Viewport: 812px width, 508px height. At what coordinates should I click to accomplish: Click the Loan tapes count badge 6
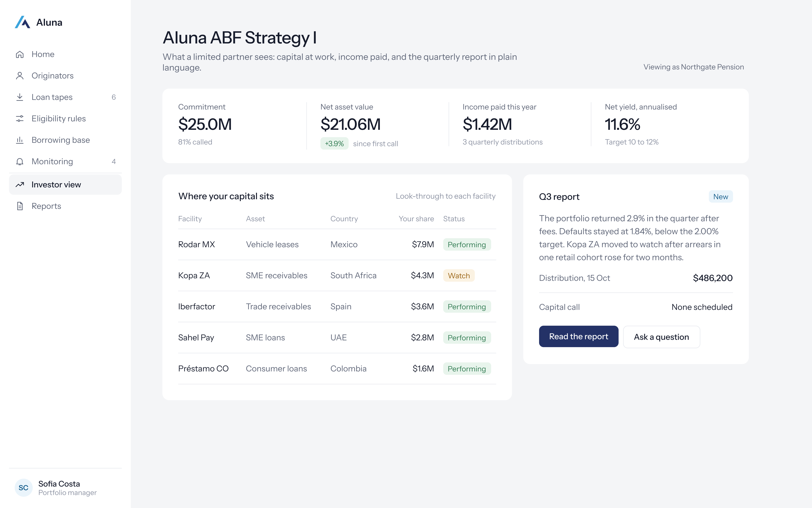point(114,97)
